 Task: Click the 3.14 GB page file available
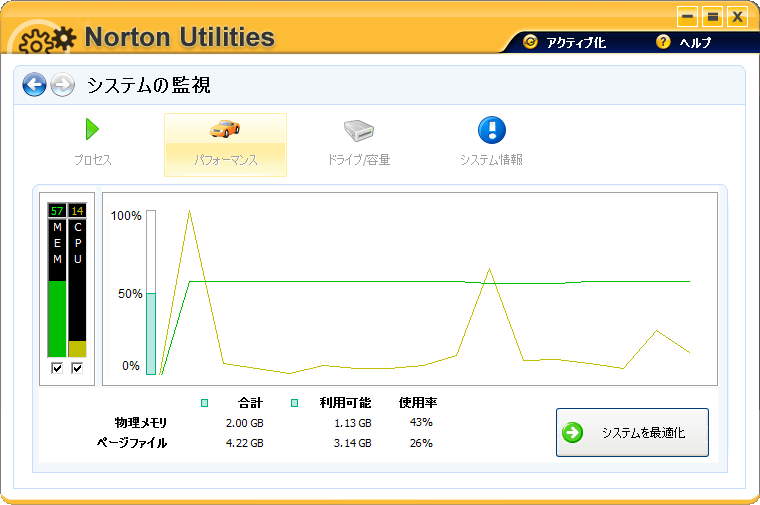click(353, 443)
